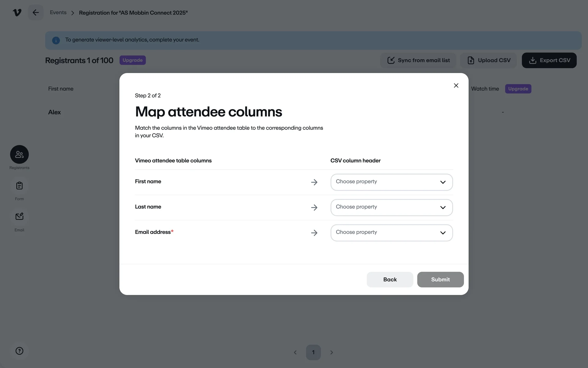588x368 pixels.
Task: Open the Email sidebar icon
Action: click(19, 217)
